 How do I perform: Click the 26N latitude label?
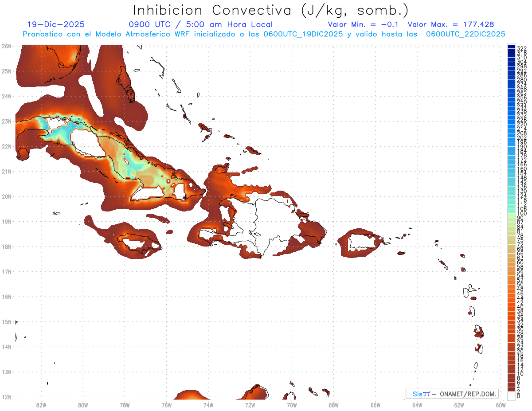(x=7, y=46)
